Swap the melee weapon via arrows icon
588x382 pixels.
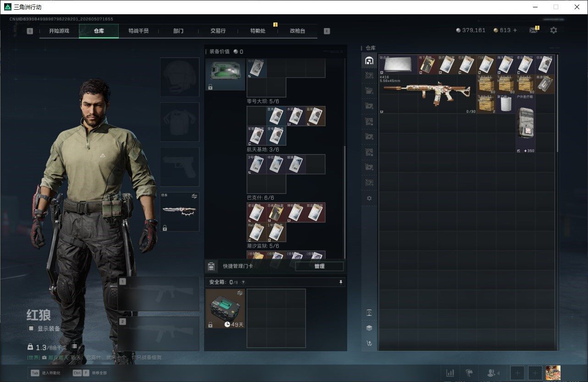194,196
